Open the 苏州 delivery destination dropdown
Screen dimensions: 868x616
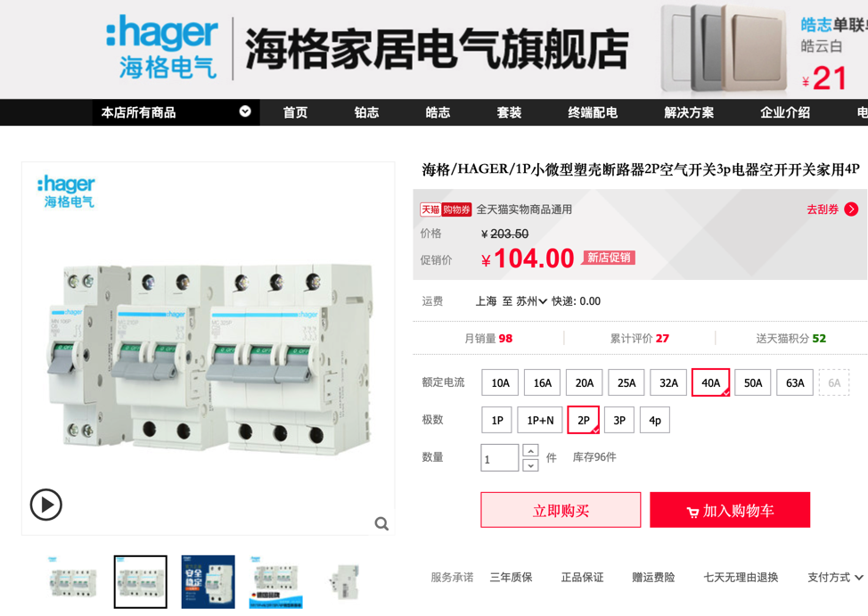531,301
